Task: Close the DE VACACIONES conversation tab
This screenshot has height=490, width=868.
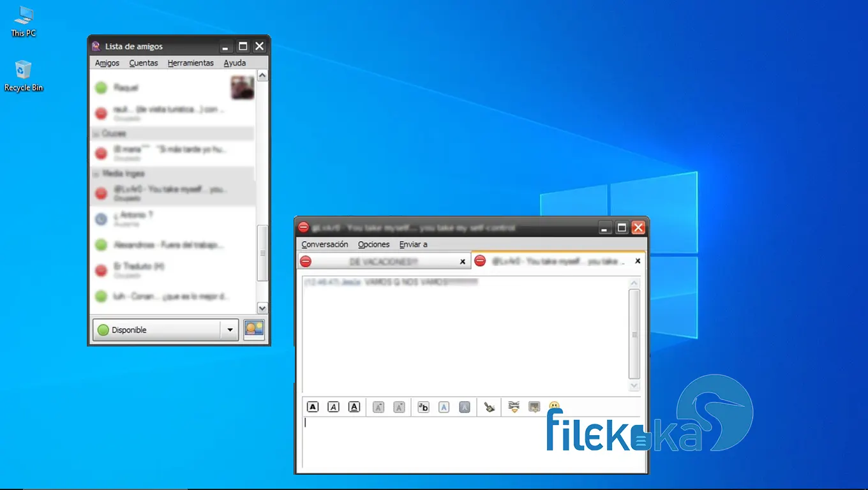Action: [x=463, y=262]
